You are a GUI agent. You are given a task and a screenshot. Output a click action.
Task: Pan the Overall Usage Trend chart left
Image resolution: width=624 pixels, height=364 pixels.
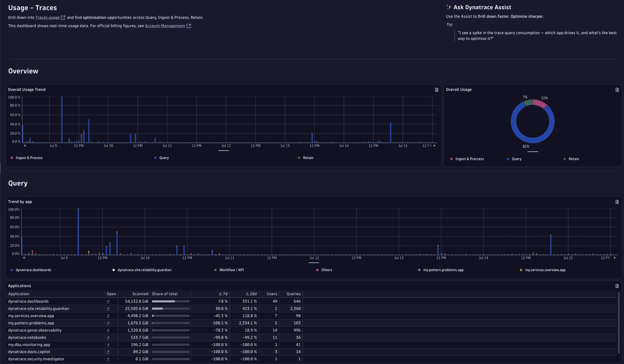point(25,146)
